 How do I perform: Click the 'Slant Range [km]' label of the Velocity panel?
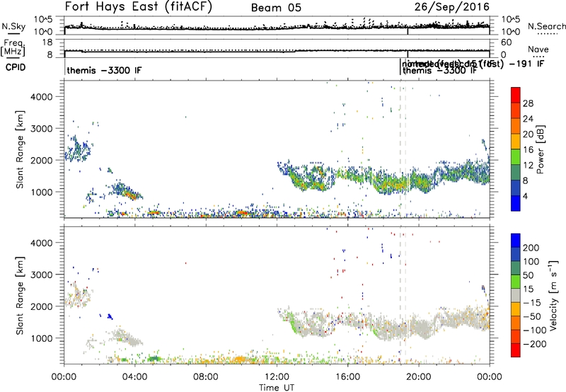(x=20, y=296)
